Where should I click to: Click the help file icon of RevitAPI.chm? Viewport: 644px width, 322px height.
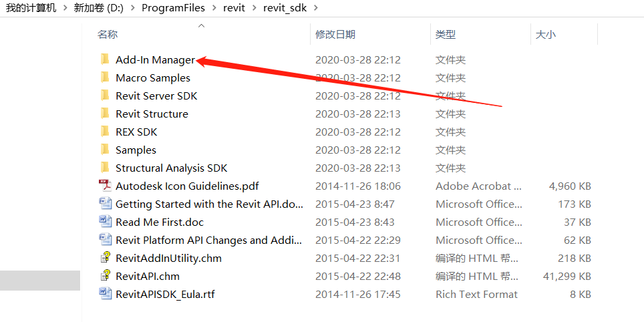[x=105, y=276]
